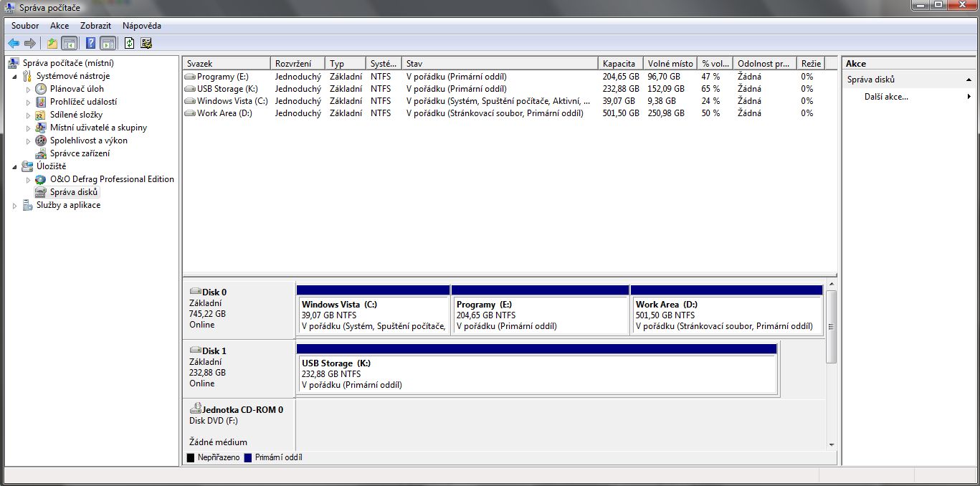The width and height of the screenshot is (980, 486).
Task: Expand the Prohlížeč událostí node
Action: 29,102
